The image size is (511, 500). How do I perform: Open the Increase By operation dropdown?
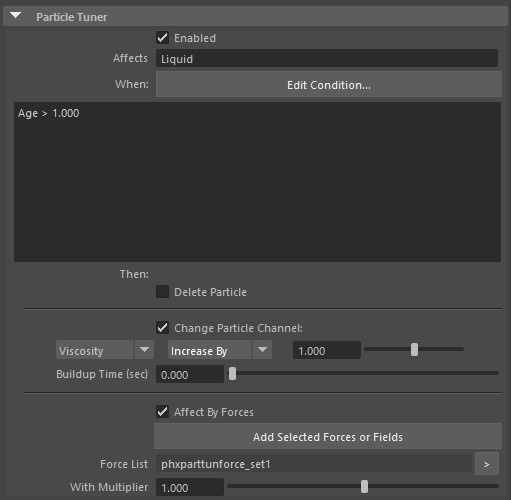coord(220,350)
